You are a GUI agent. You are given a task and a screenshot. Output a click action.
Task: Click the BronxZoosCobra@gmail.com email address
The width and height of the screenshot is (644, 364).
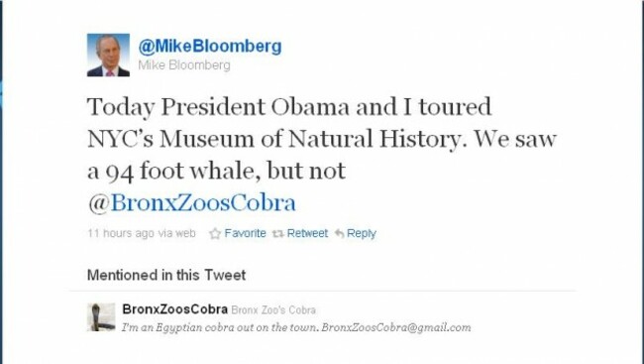click(x=396, y=327)
